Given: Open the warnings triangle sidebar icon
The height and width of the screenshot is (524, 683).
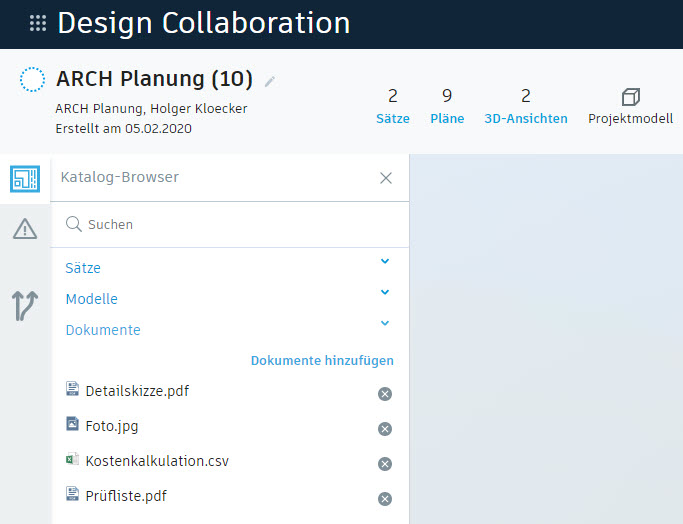Looking at the screenshot, I should coord(25,230).
